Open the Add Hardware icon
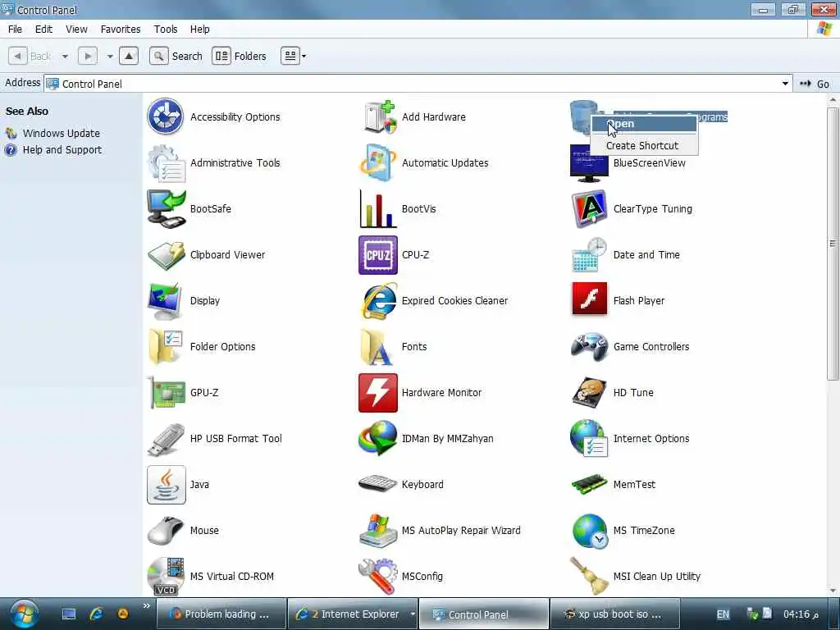This screenshot has width=840, height=630. (378, 116)
